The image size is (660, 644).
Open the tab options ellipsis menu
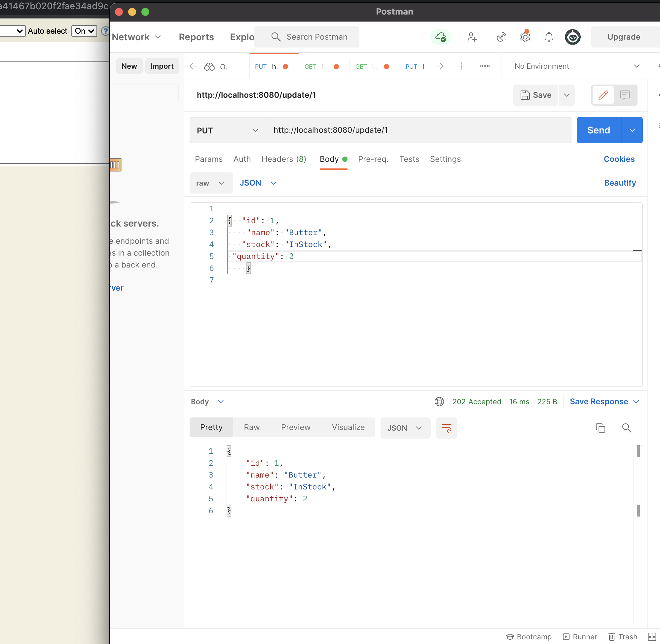pyautogui.click(x=485, y=66)
